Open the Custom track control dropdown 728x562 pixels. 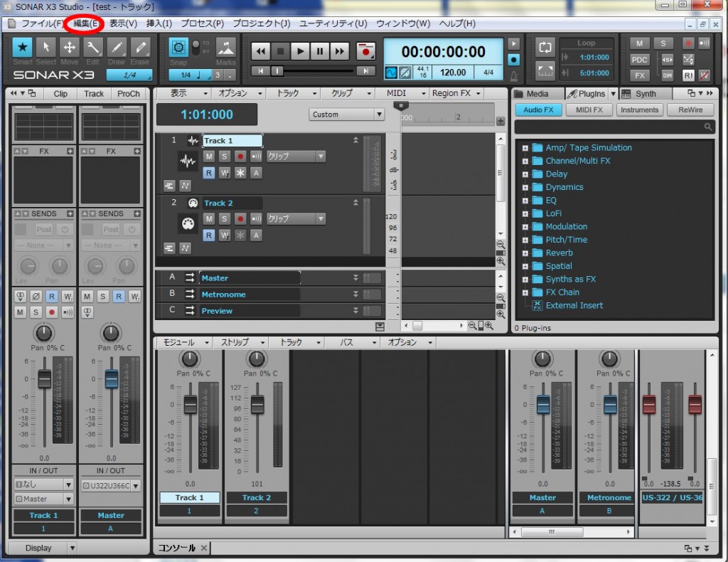(x=346, y=115)
